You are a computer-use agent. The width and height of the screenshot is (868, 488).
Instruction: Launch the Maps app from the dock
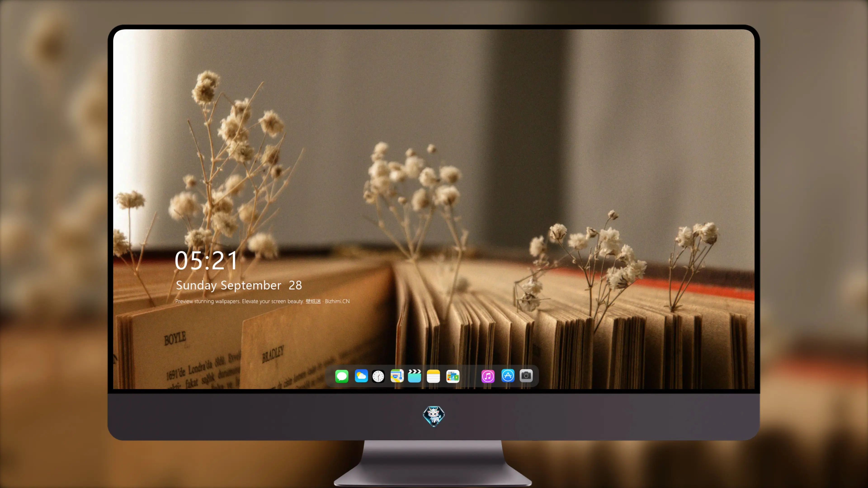pyautogui.click(x=397, y=376)
